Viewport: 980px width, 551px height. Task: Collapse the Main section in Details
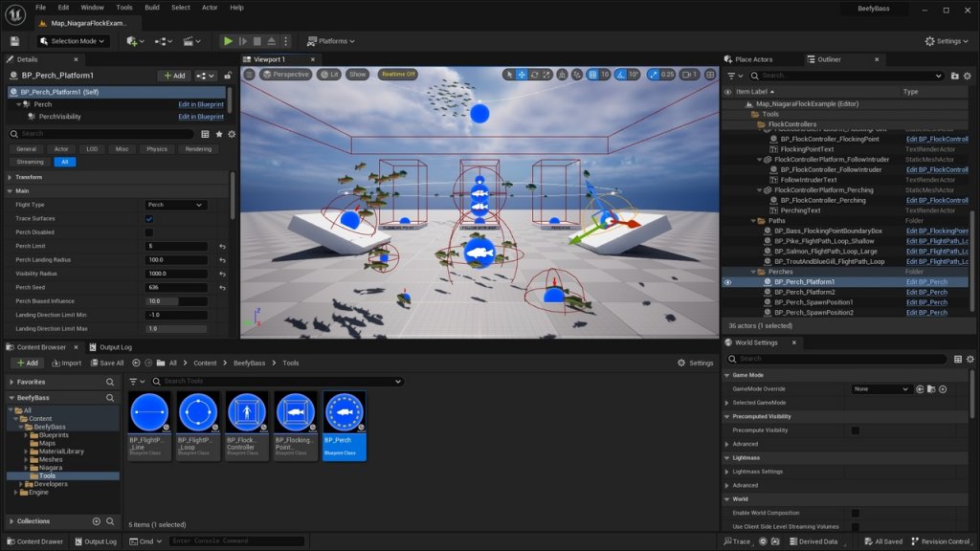tap(10, 191)
